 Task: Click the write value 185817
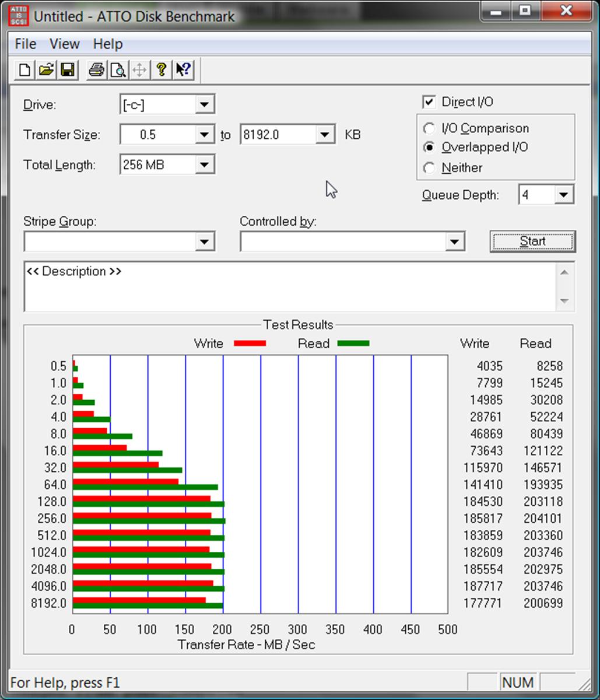(483, 519)
